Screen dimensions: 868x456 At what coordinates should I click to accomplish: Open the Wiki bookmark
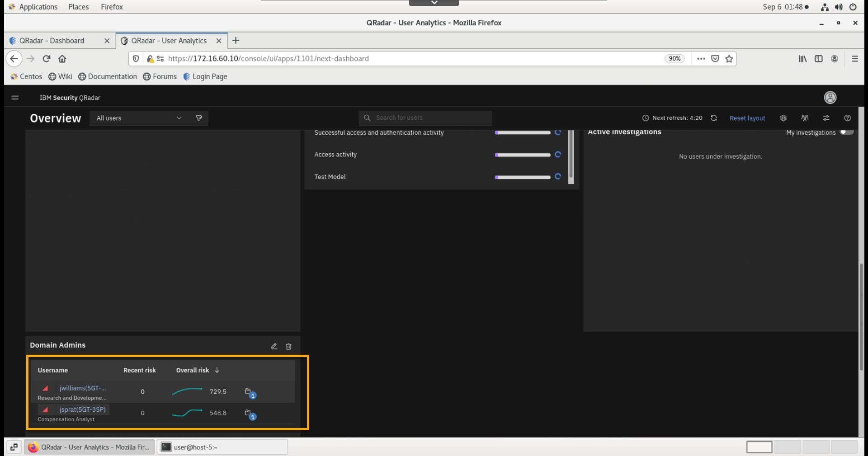60,76
